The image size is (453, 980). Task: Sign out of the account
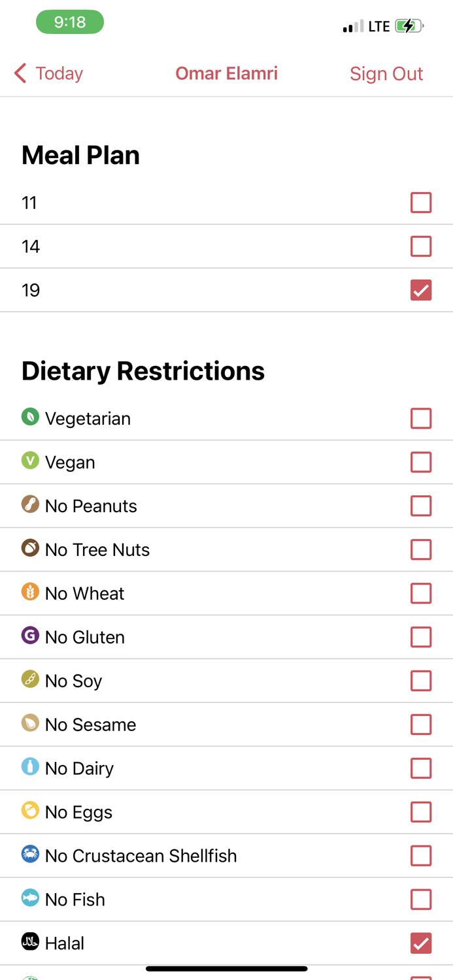386,73
